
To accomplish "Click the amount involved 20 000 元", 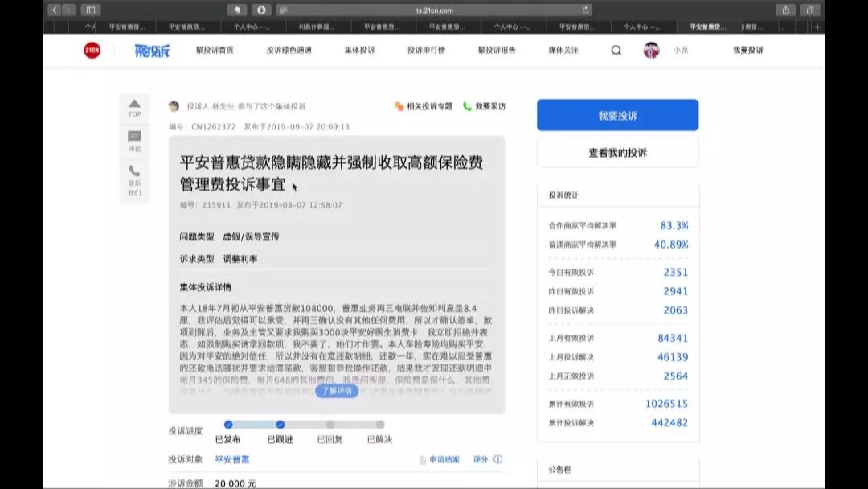I will pyautogui.click(x=235, y=483).
